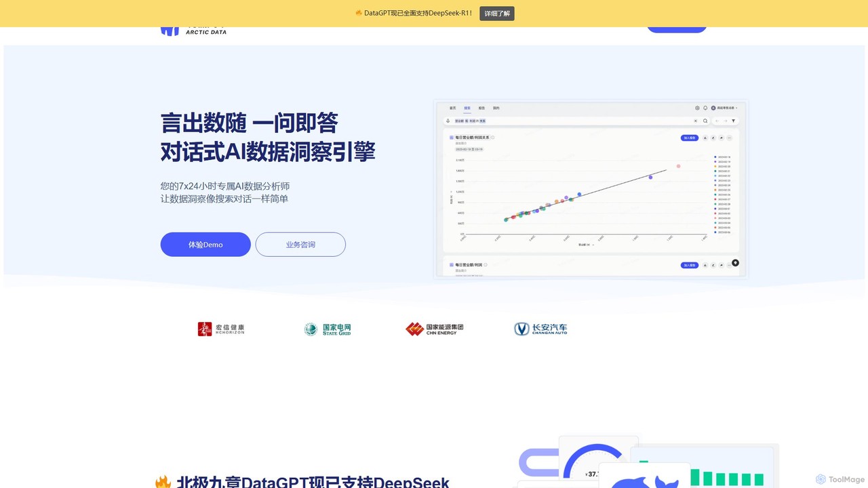Image resolution: width=868 pixels, height=488 pixels.
Task: Click the card icon before 每日营业额/利润关系 title
Action: [452, 138]
